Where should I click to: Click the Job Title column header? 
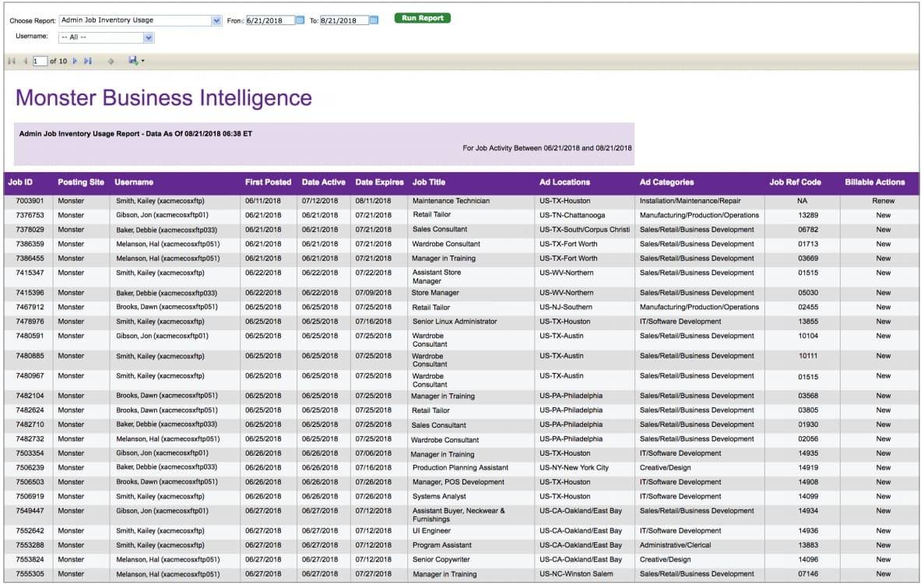click(x=429, y=182)
